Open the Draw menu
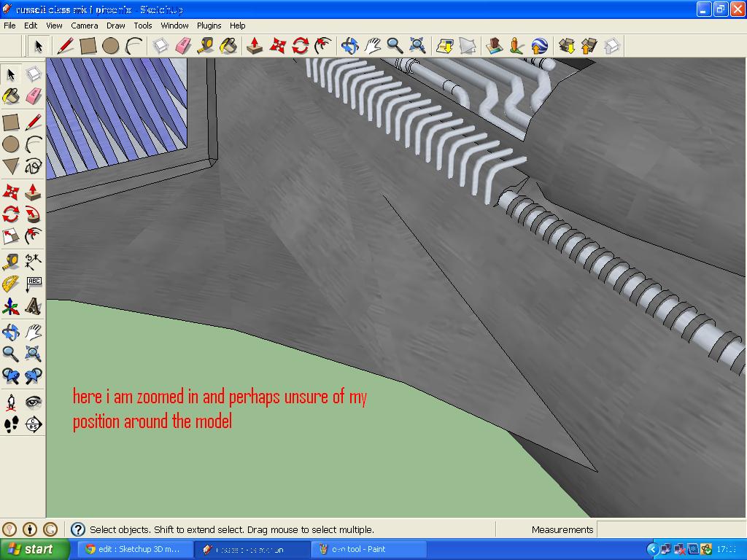The width and height of the screenshot is (747, 560). coord(115,26)
